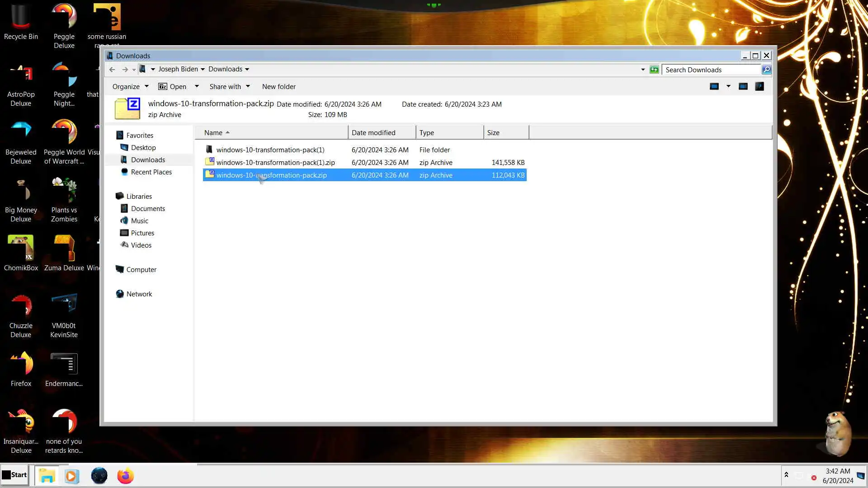This screenshot has height=488, width=868.
Task: Select Documents library in navigation pane
Action: tap(148, 208)
